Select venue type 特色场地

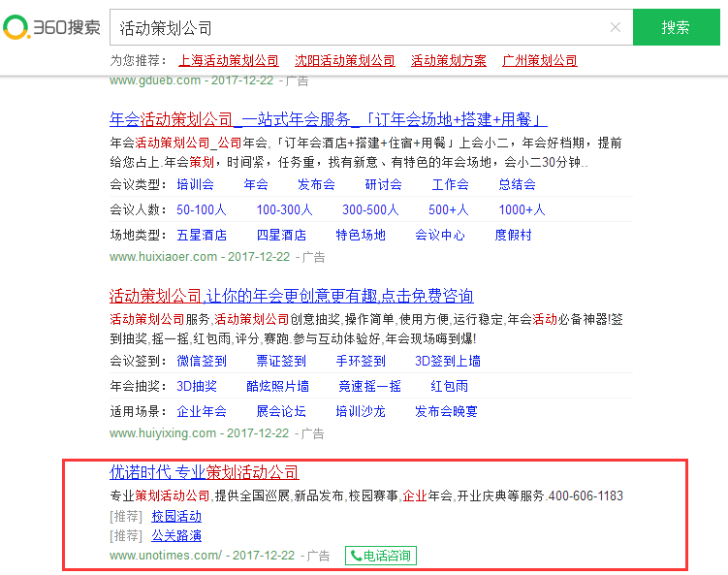coord(361,235)
